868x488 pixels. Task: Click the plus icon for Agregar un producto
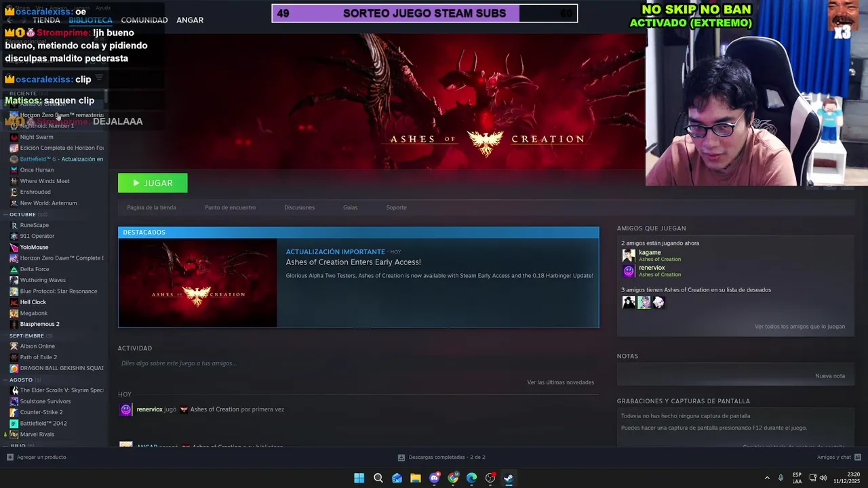(9, 457)
